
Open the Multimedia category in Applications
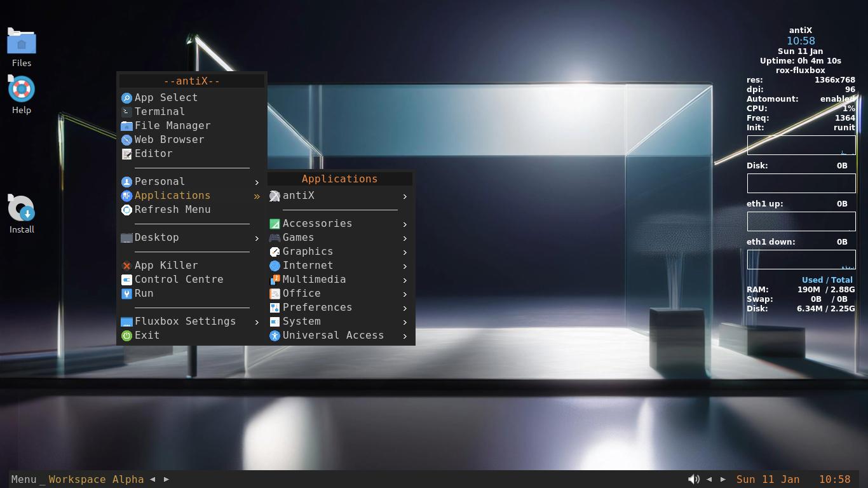point(314,279)
